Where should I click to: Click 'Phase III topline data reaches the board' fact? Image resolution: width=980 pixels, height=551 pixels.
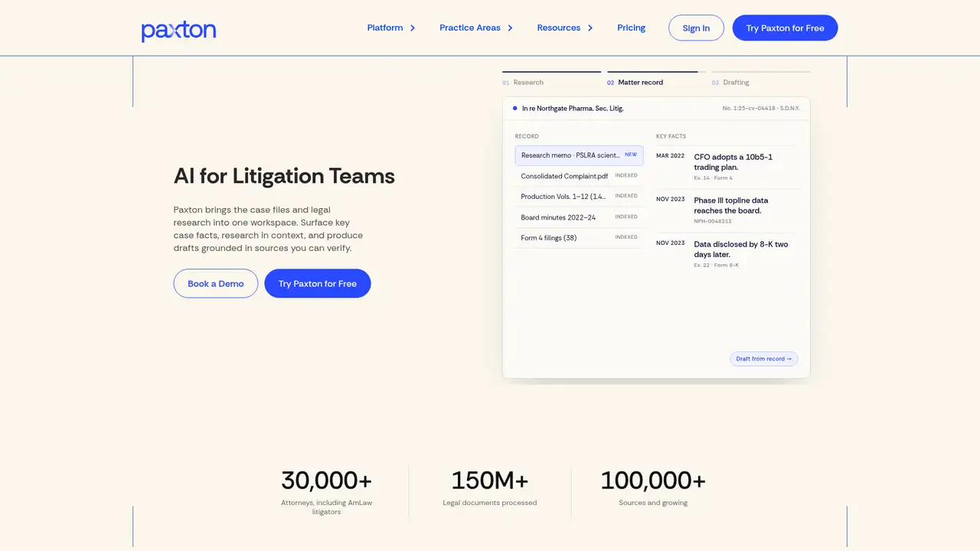(x=731, y=206)
